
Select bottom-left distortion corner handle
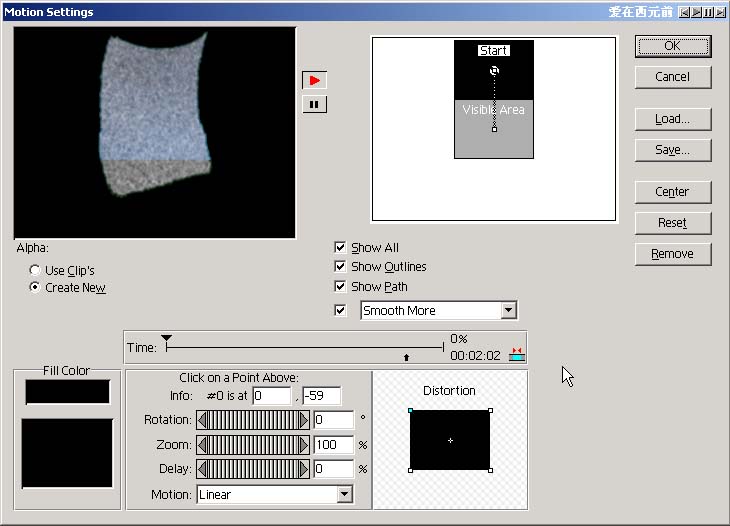pyautogui.click(x=410, y=471)
